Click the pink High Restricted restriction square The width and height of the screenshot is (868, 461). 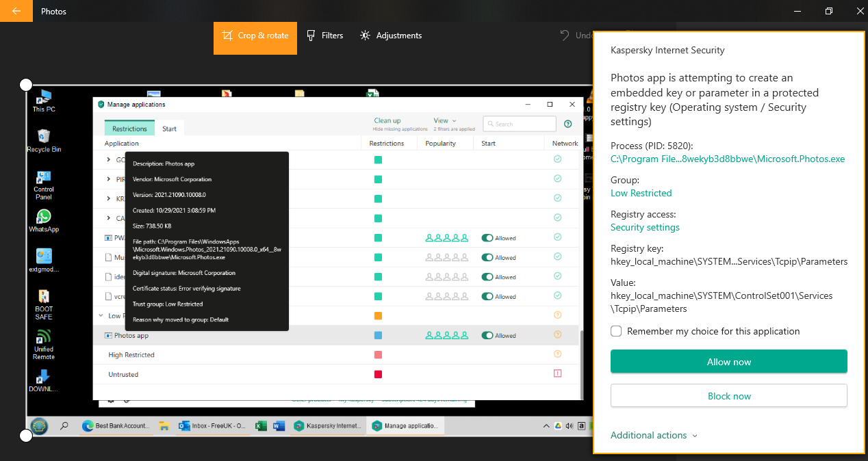click(x=378, y=355)
